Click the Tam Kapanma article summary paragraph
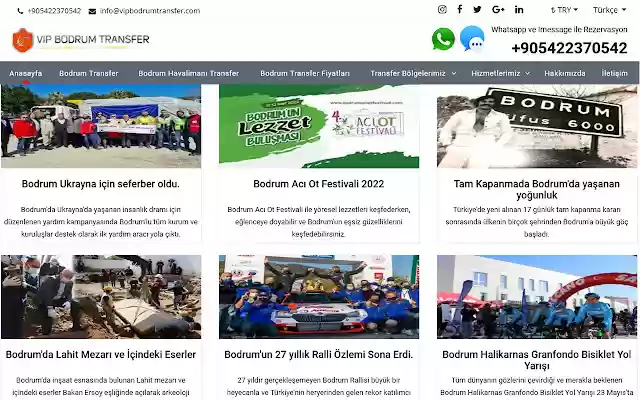 click(537, 222)
